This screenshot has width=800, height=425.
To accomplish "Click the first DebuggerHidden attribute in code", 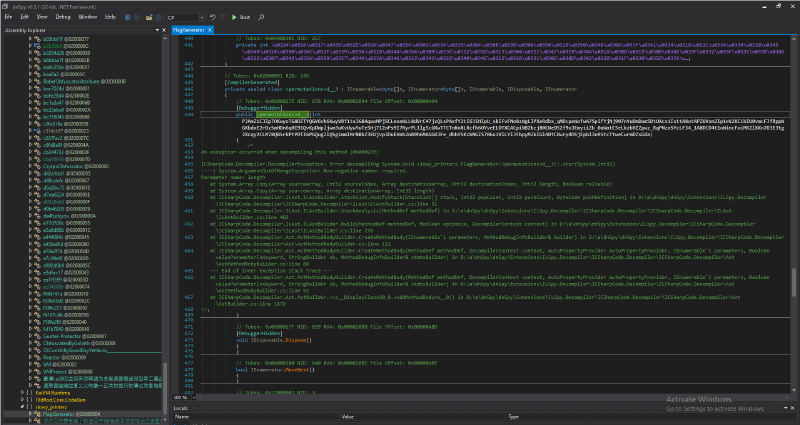I will tap(259, 108).
